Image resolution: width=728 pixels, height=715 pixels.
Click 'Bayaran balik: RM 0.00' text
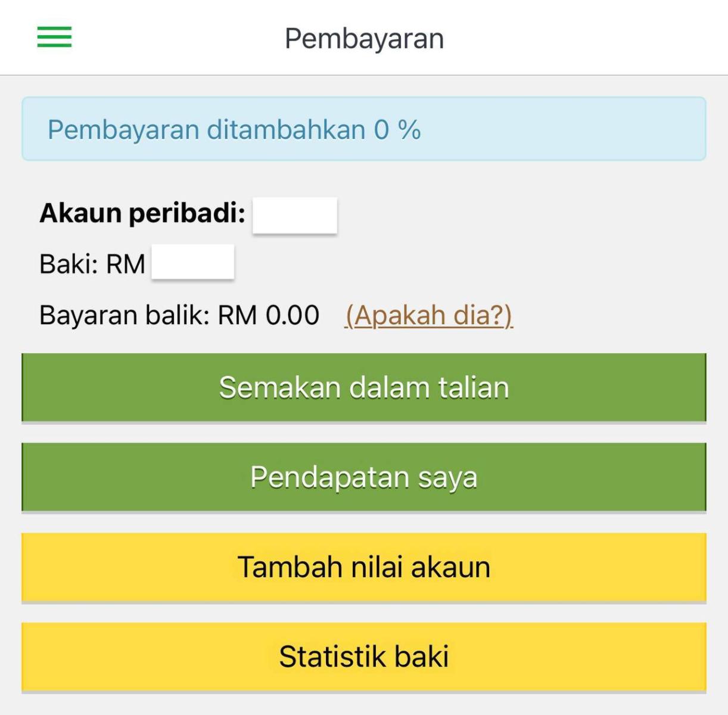(178, 314)
